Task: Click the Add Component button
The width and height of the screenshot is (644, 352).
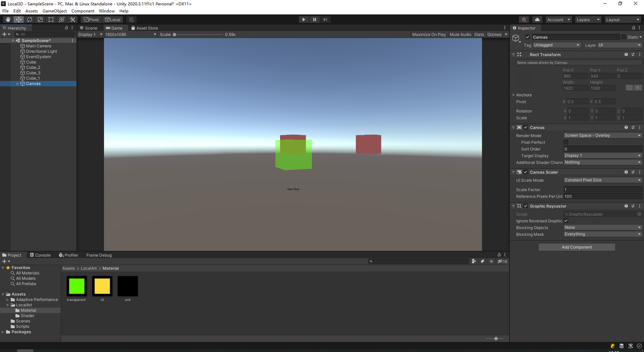Action: click(576, 247)
